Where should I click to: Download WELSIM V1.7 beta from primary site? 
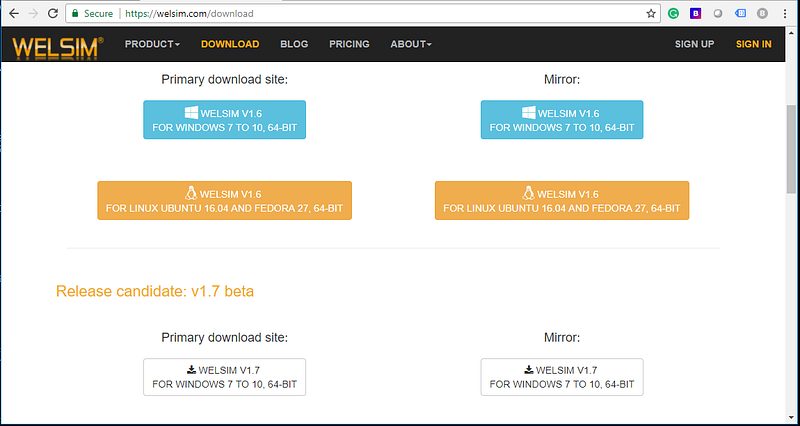coord(224,377)
